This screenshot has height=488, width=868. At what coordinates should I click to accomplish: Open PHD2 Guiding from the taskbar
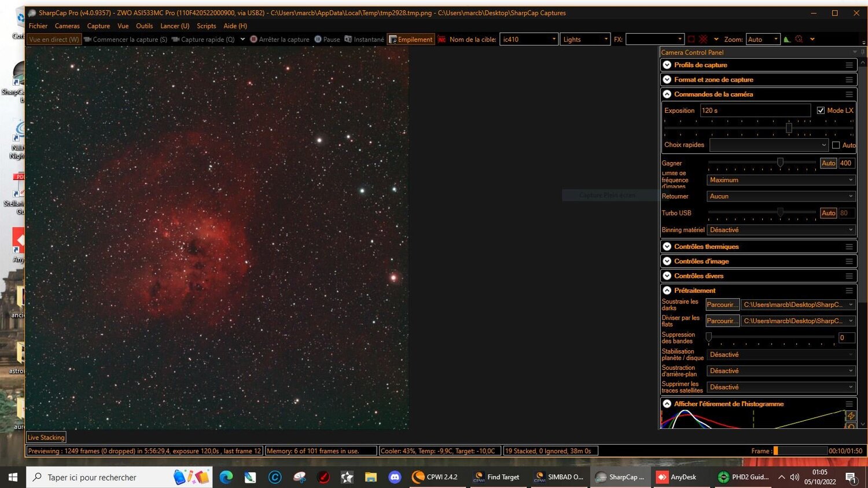(x=744, y=477)
